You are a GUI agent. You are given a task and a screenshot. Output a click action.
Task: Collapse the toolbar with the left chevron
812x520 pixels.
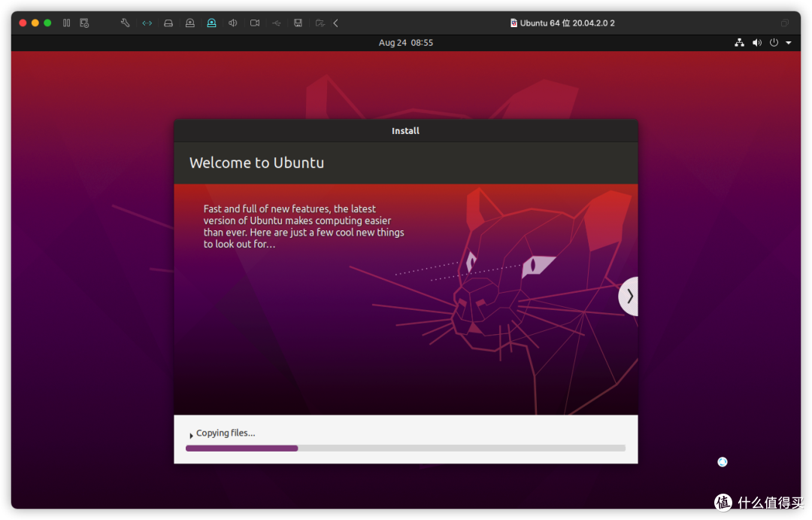tap(335, 23)
